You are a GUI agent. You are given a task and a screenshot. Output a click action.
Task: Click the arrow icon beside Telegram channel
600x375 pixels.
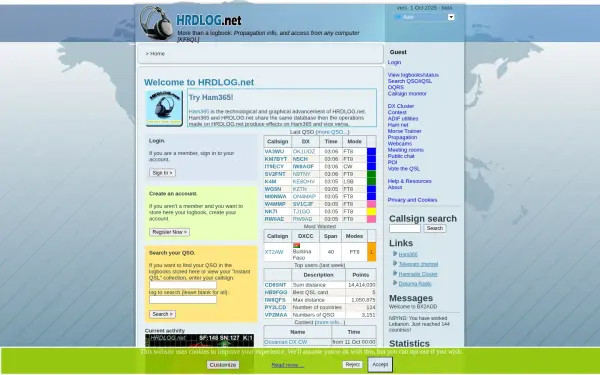click(x=395, y=263)
